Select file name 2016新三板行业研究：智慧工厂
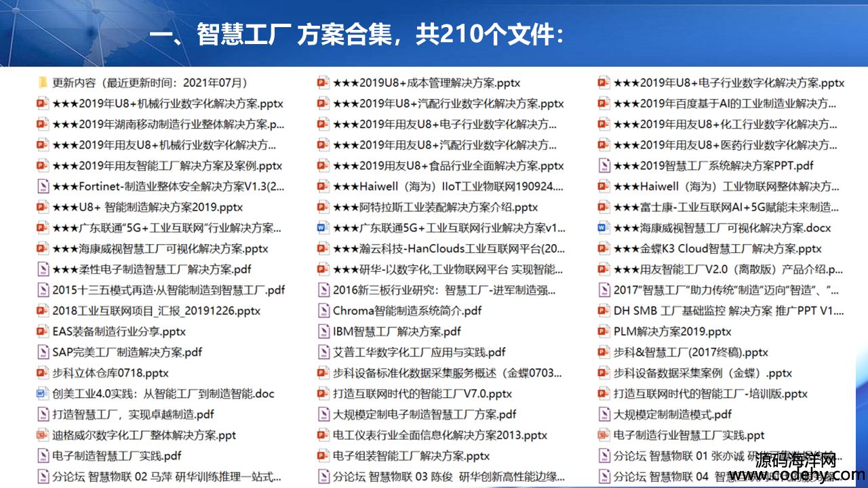 445,290
